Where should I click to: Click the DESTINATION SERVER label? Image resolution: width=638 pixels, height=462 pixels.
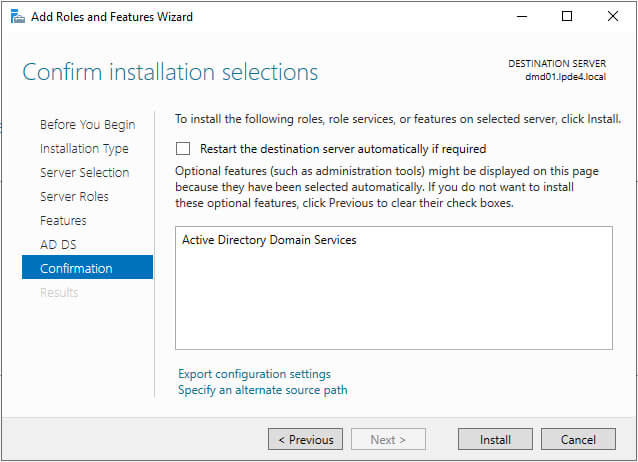557,64
